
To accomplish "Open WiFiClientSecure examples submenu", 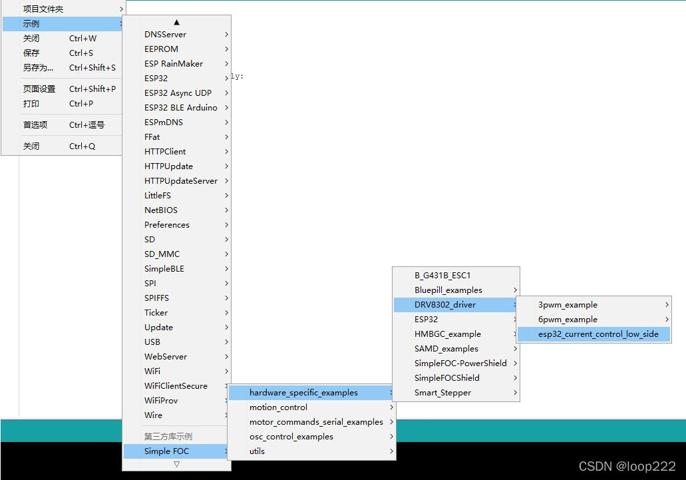I will coord(177,386).
